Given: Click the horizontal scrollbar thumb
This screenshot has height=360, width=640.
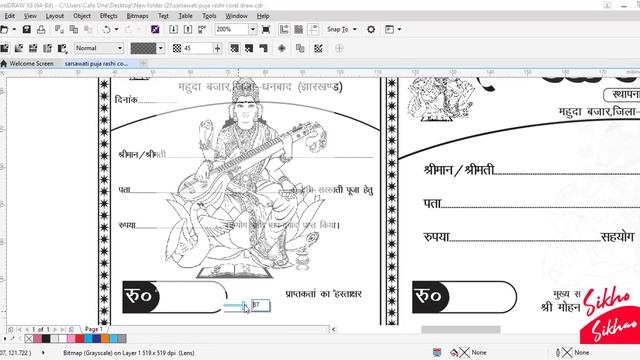Looking at the screenshot, I should coord(461,329).
